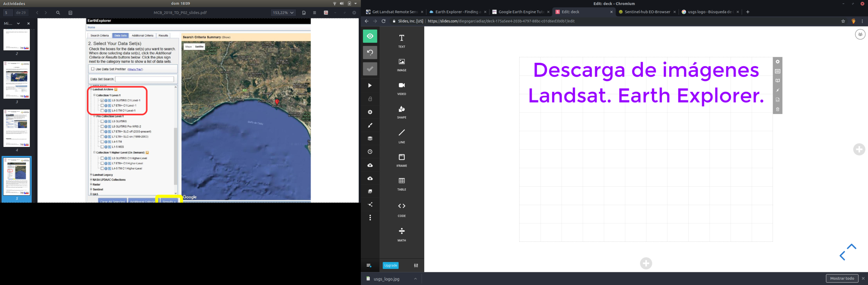Delete slide with the trash icon
The width and height of the screenshot is (868, 285).
point(777,109)
